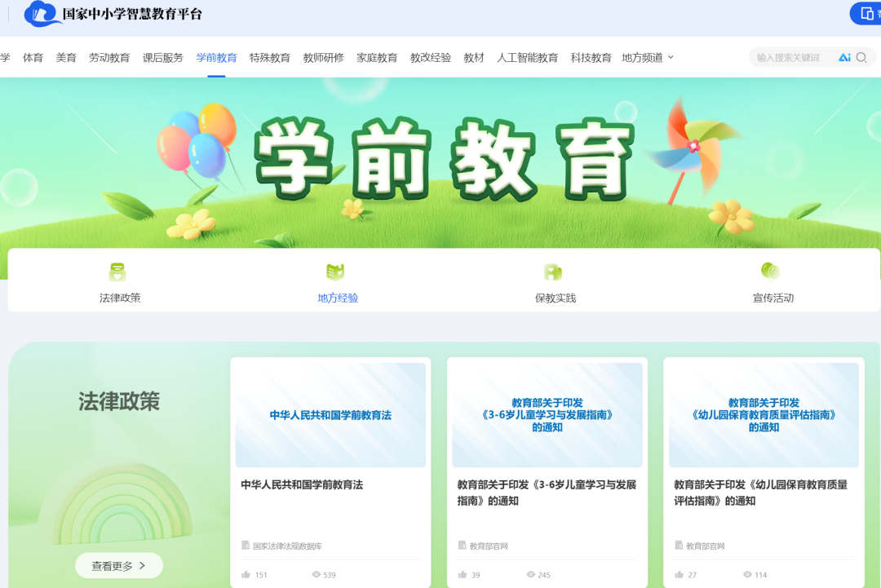This screenshot has width=881, height=588.
Task: Like the 3-6岁儿童学习与发展指南 card
Action: click(x=462, y=574)
